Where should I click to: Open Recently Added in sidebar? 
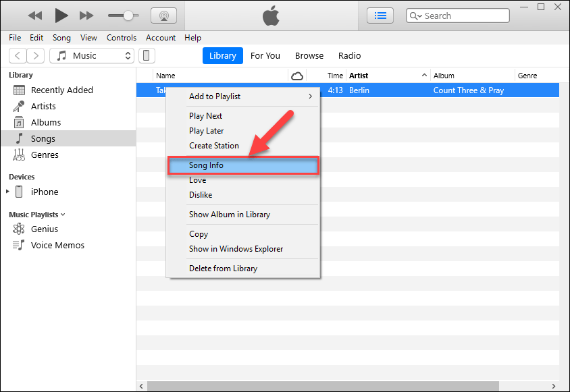click(61, 90)
